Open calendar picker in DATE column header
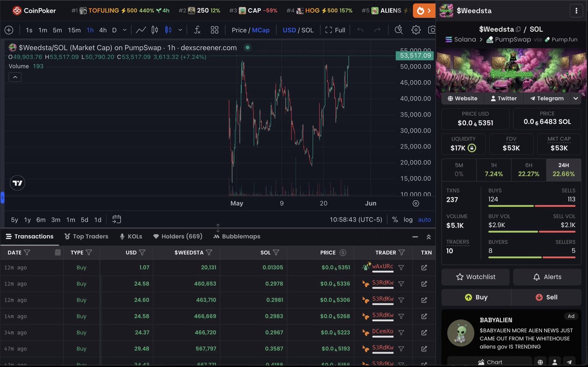This screenshot has height=367, width=588. [x=58, y=252]
